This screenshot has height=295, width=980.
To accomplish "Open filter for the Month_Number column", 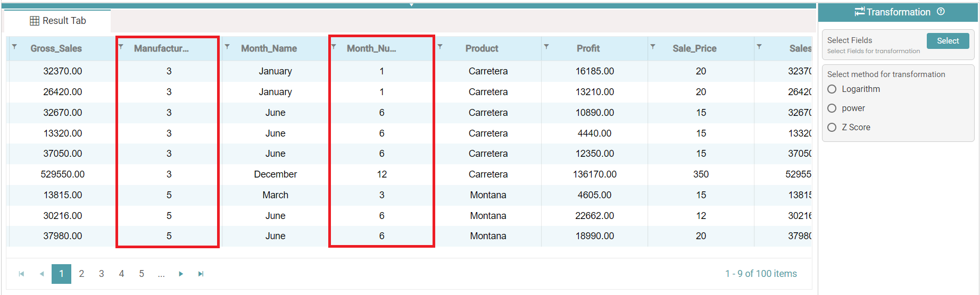I will pyautogui.click(x=334, y=47).
